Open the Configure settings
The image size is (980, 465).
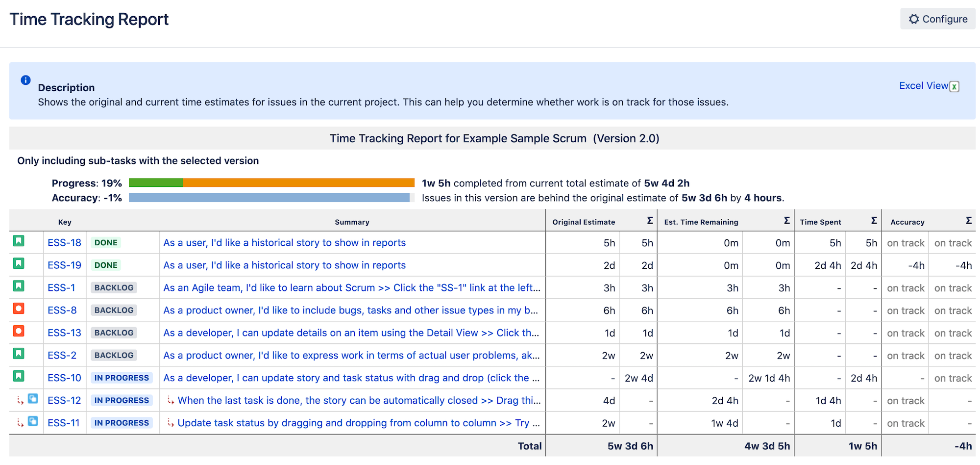[x=937, y=19]
